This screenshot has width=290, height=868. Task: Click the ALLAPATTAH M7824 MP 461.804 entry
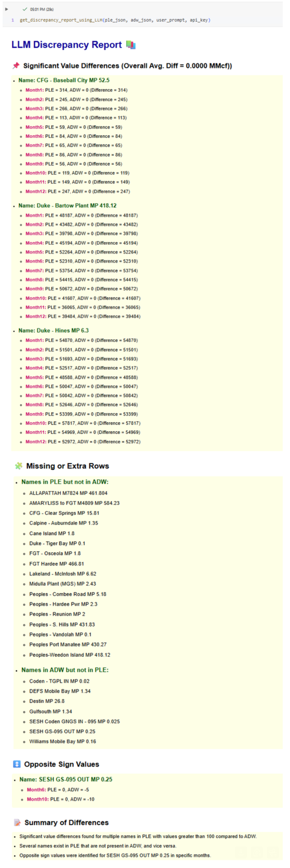(x=68, y=493)
